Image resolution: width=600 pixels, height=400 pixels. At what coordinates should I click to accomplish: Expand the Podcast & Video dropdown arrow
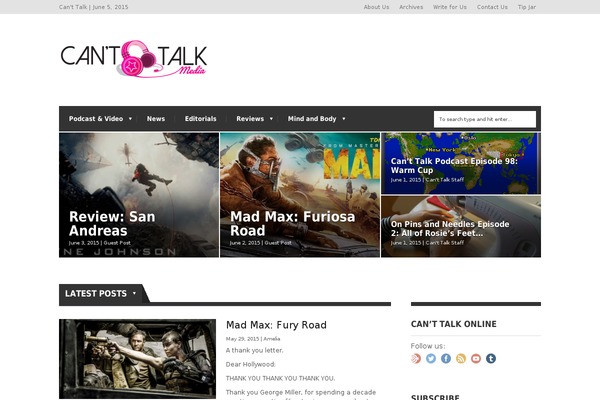(130, 119)
